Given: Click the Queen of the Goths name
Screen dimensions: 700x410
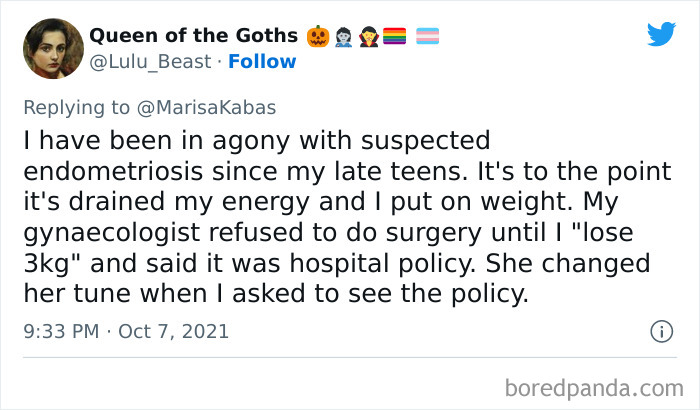Looking at the screenshot, I should tap(193, 36).
